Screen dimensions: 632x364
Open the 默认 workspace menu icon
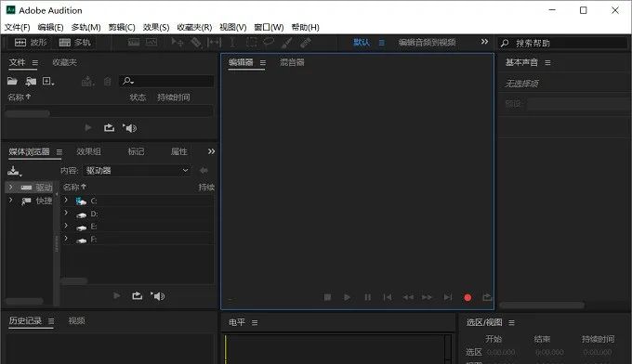click(381, 43)
